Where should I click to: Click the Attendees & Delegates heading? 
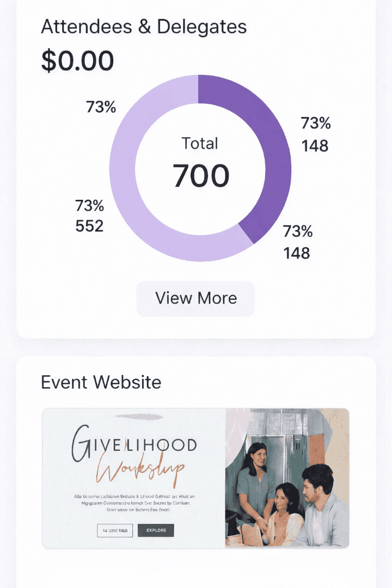click(x=144, y=27)
